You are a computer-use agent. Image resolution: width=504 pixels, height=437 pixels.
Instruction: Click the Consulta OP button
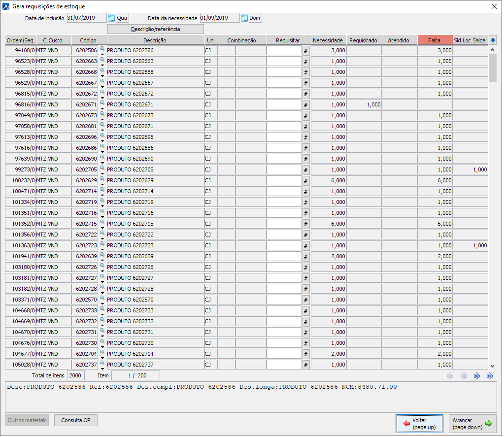pos(76,420)
